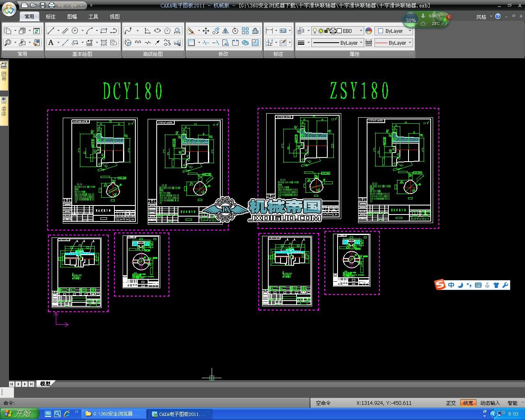This screenshot has width=525, height=420.
Task: Open the EB0 layer dropdown
Action: [x=361, y=31]
